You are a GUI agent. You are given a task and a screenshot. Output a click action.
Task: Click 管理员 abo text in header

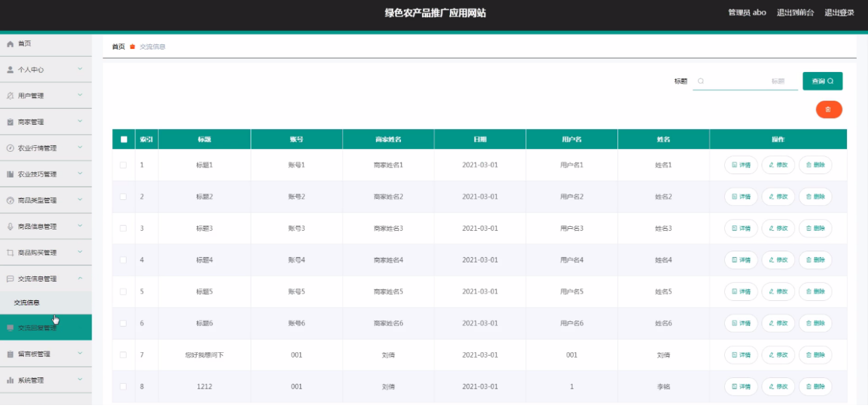tap(747, 13)
